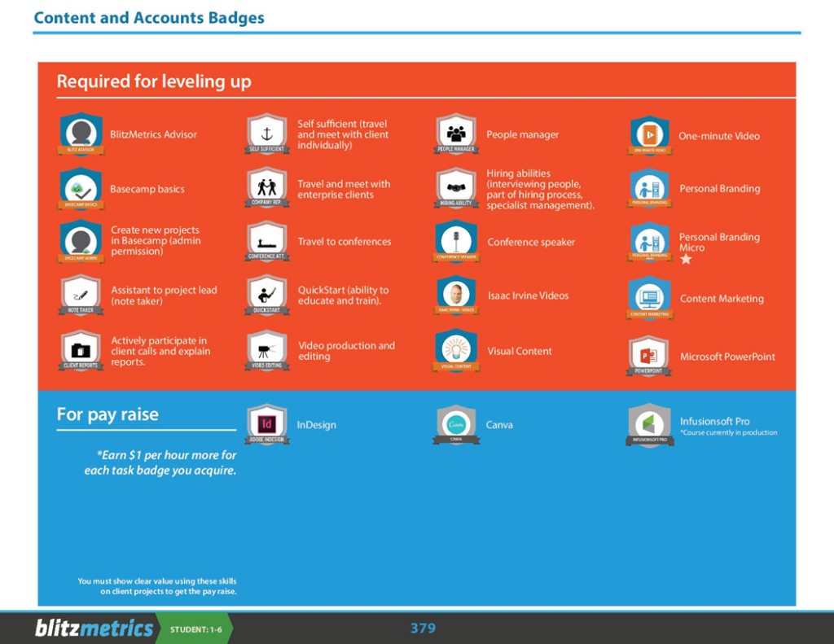Click the Isaac Irvine Videos label
Screen dimensions: 834x644
click(528, 296)
